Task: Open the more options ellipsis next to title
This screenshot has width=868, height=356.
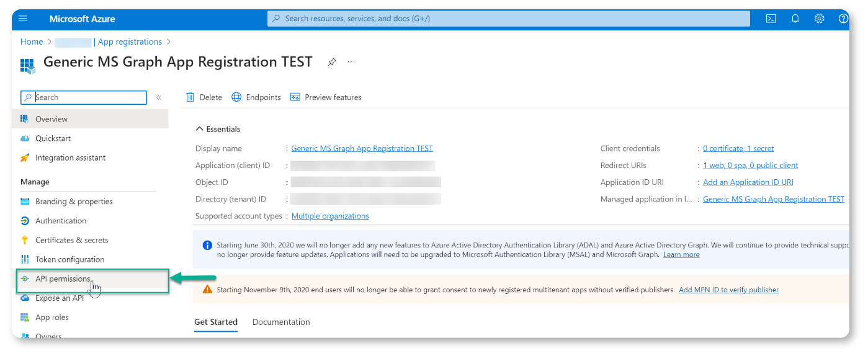Action: [x=351, y=62]
